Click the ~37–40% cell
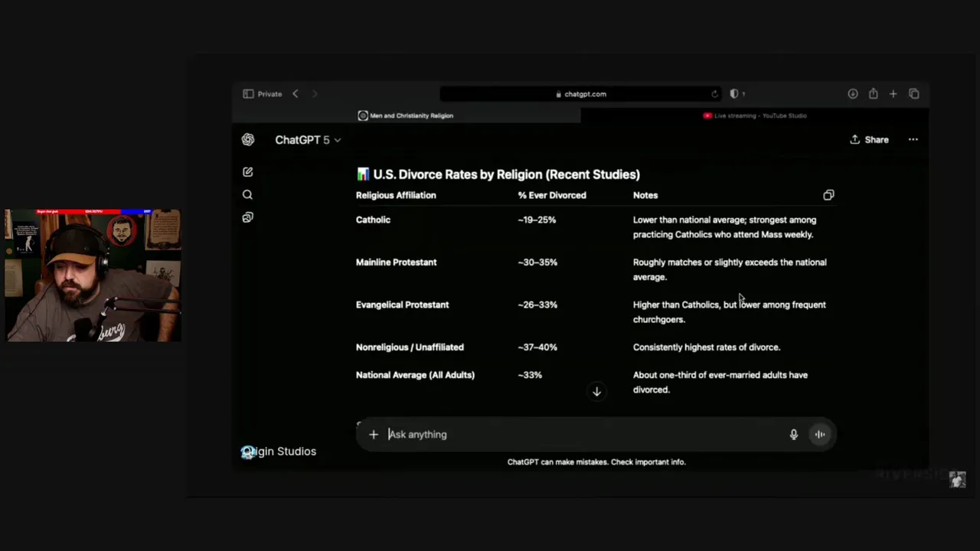The width and height of the screenshot is (980, 551). tap(537, 347)
